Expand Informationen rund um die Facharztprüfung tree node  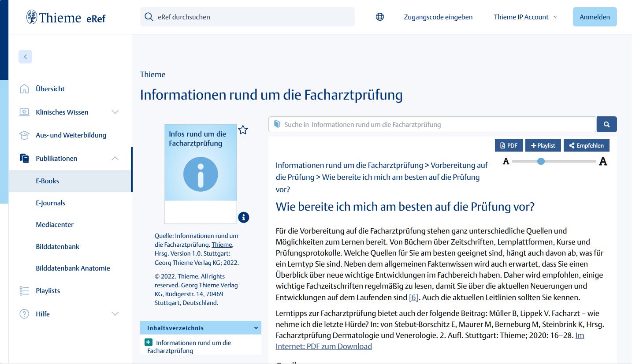(x=148, y=342)
